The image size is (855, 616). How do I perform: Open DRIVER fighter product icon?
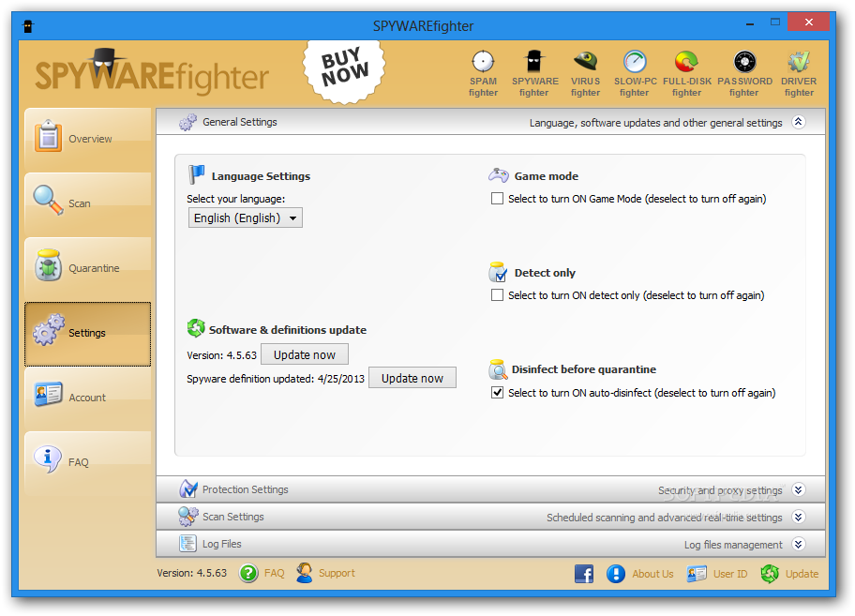pyautogui.click(x=799, y=73)
